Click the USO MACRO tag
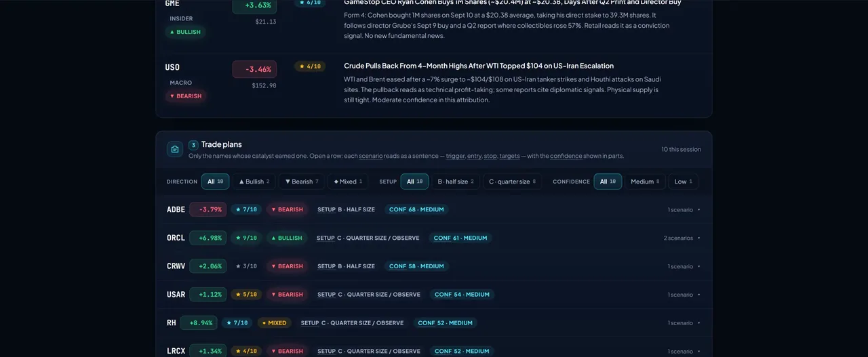 click(181, 83)
